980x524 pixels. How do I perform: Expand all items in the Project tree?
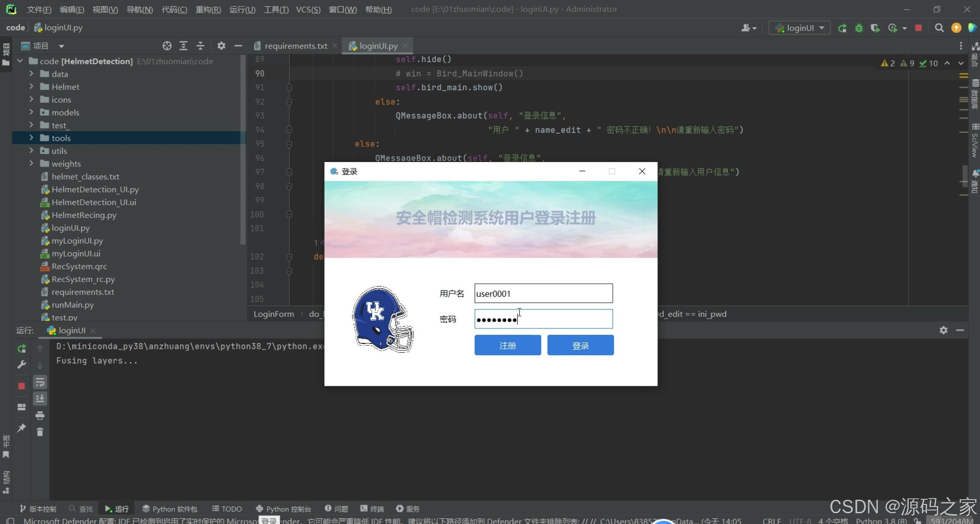point(183,46)
